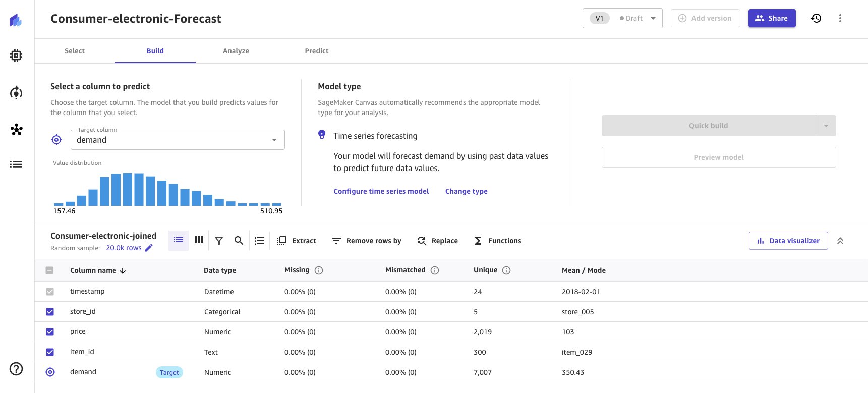Screen dimensions: 868x393
Task: Switch to list view of columns
Action: 179,240
